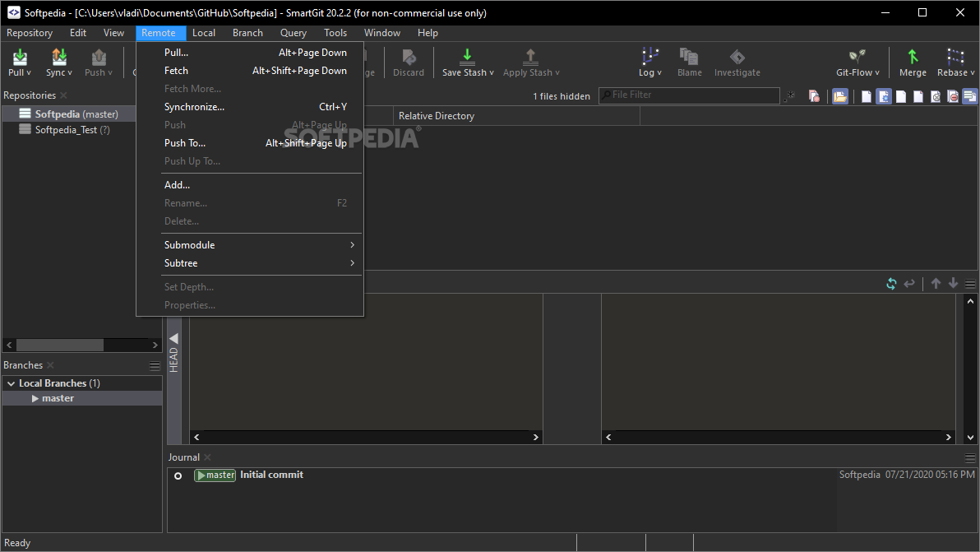Open the Save Stash dropdown arrow
This screenshot has height=552, width=980.
pyautogui.click(x=492, y=73)
